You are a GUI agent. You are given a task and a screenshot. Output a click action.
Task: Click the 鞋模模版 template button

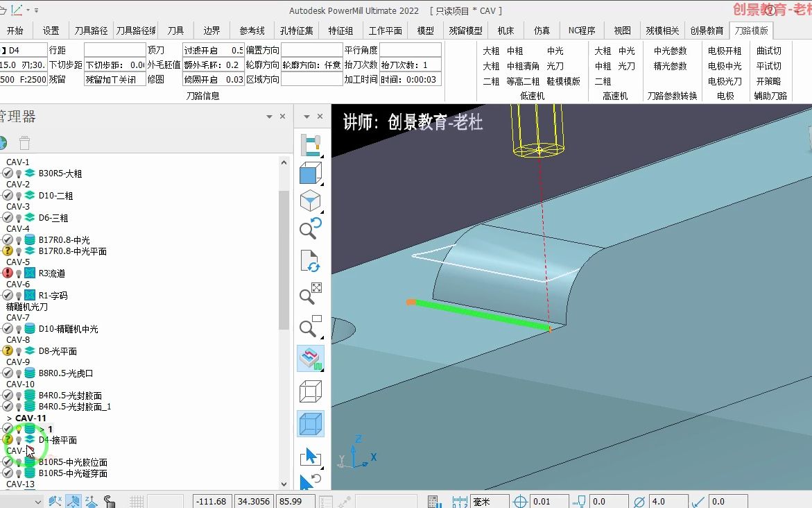[x=563, y=81]
